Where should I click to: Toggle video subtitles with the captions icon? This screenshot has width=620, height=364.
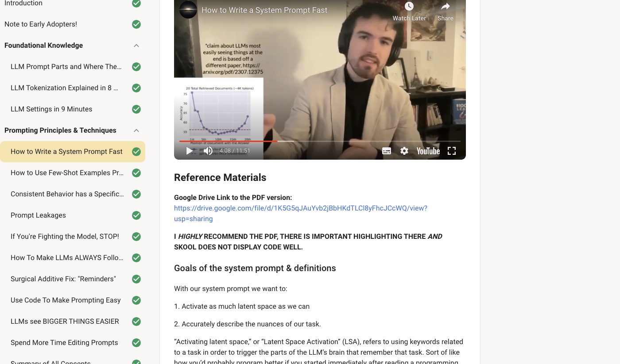pyautogui.click(x=387, y=151)
